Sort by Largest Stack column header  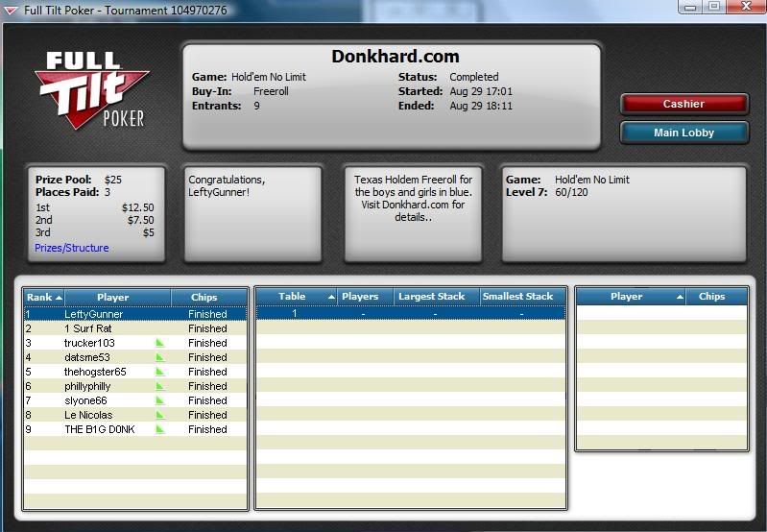437,296
